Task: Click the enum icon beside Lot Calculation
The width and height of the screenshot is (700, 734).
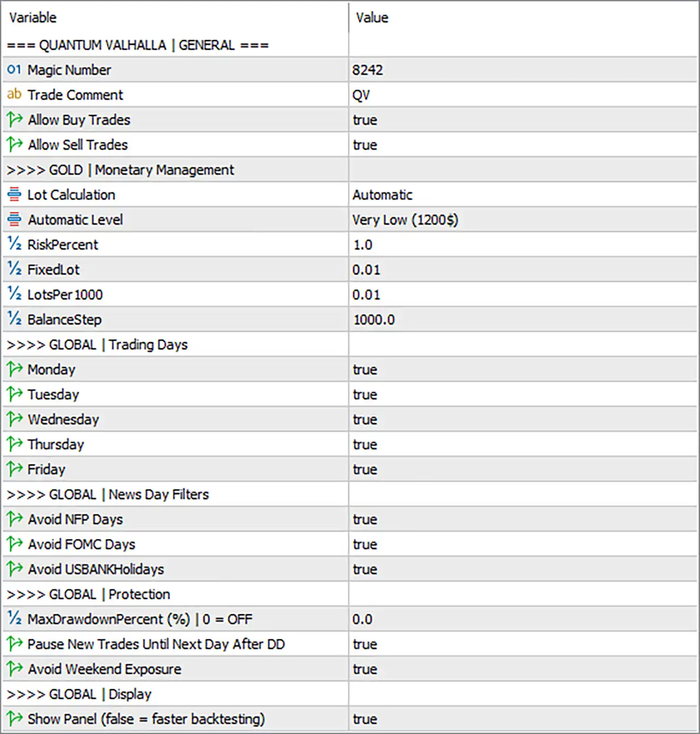Action: click(14, 195)
